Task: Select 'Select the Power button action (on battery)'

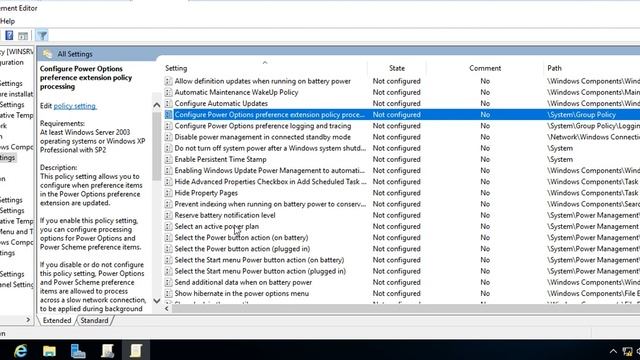Action: click(x=241, y=238)
